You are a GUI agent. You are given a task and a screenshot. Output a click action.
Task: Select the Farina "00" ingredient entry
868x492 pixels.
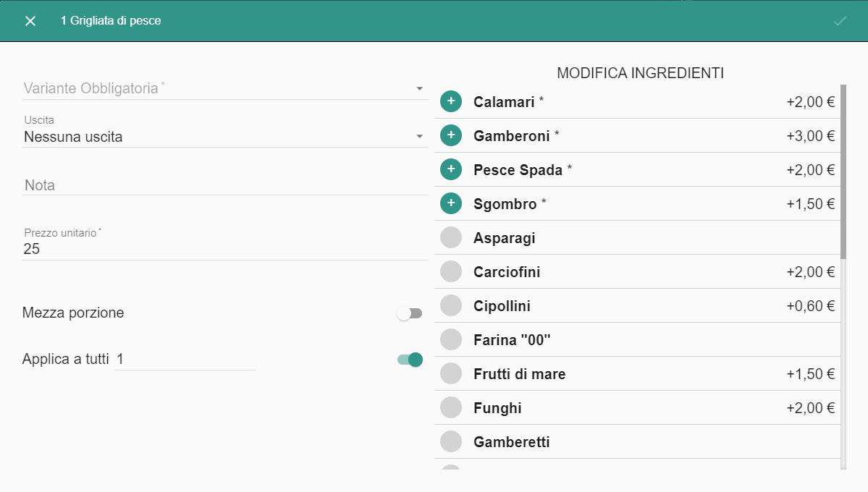coord(637,340)
